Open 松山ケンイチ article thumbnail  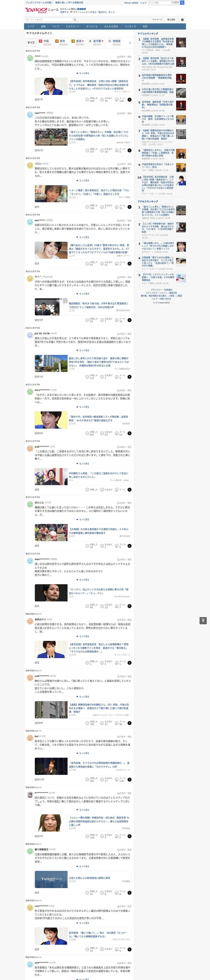coord(51,593)
